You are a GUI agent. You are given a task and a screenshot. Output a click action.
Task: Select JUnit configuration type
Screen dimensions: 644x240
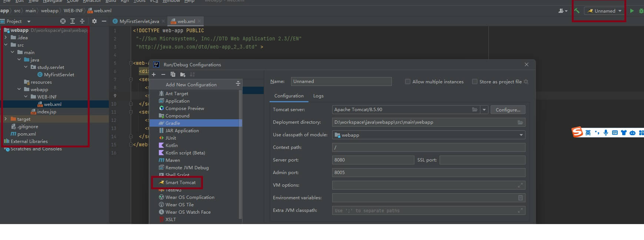pos(171,138)
